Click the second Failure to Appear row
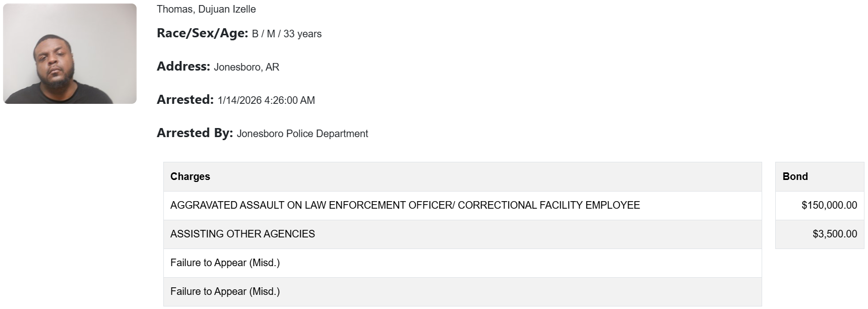 click(225, 291)
